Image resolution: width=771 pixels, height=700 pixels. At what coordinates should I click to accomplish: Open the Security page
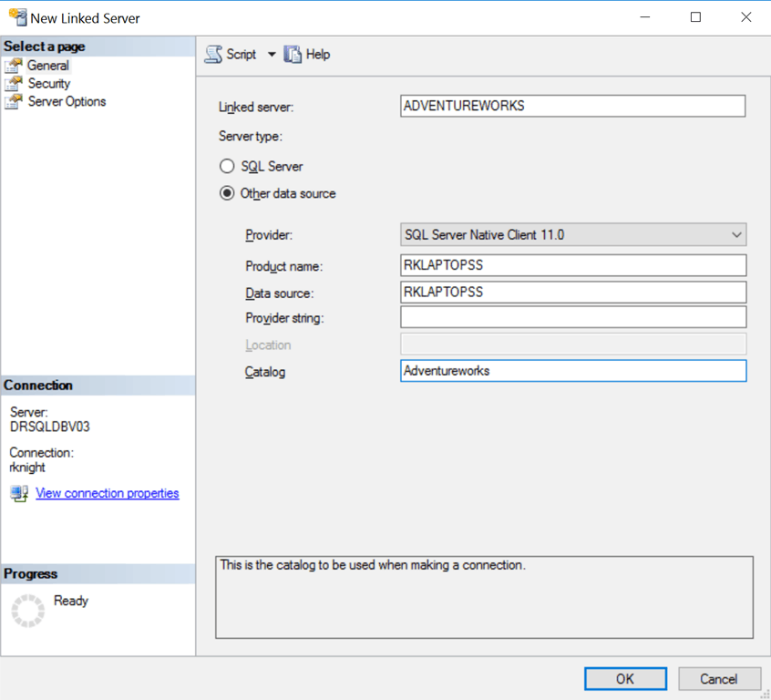(48, 84)
